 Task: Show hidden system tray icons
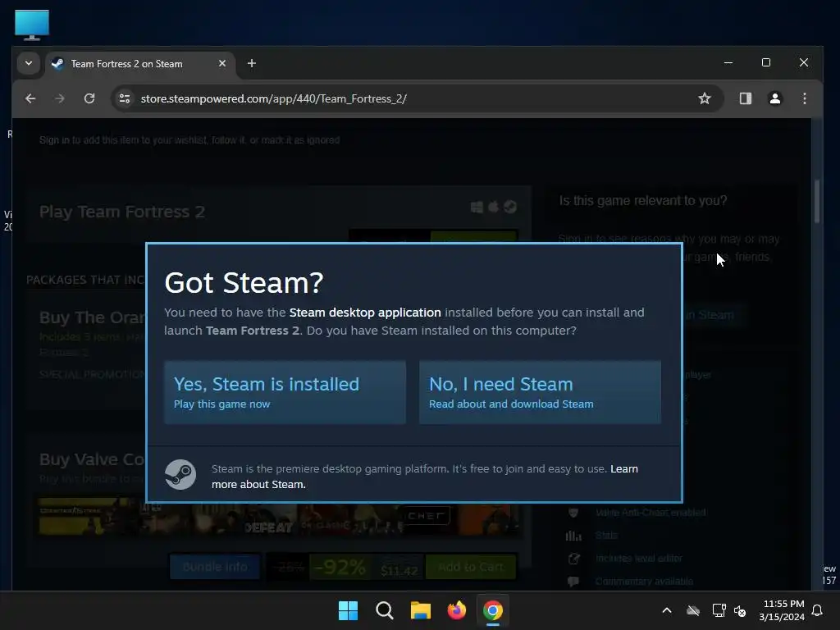click(667, 610)
